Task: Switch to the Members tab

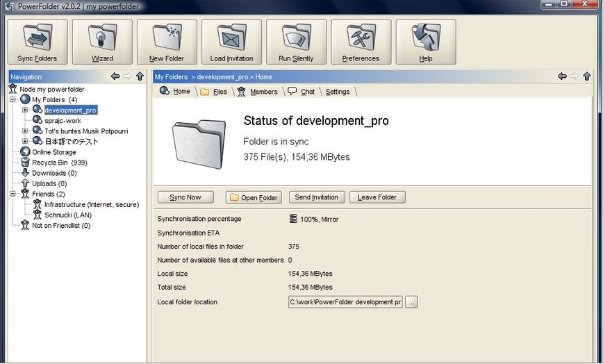Action: [x=258, y=92]
